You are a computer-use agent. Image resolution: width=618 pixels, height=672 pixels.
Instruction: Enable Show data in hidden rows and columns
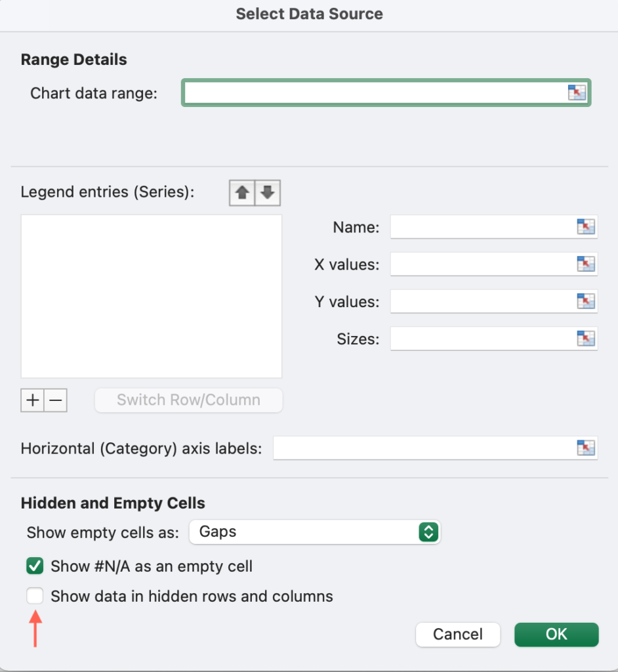(x=35, y=596)
